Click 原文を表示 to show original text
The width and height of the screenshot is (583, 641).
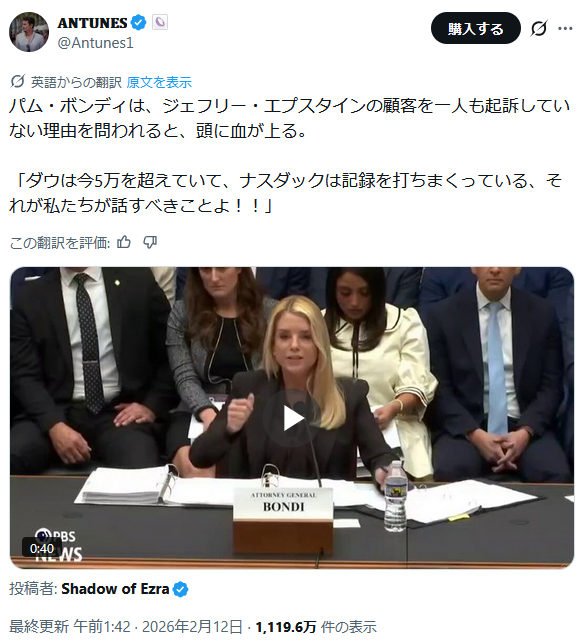click(x=159, y=82)
